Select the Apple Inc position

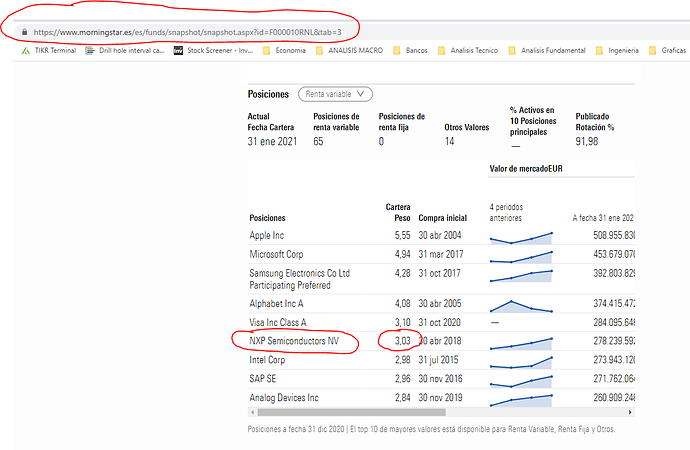267,235
